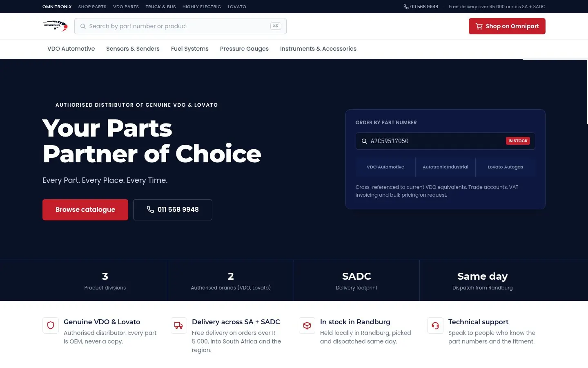Click the Browse catalogue button
588x368 pixels.
pos(85,210)
